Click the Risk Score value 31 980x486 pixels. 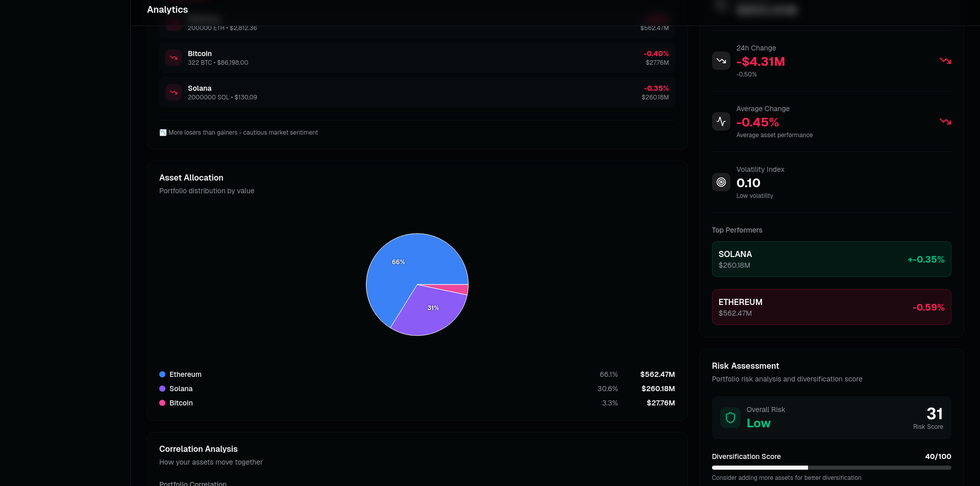pos(934,413)
